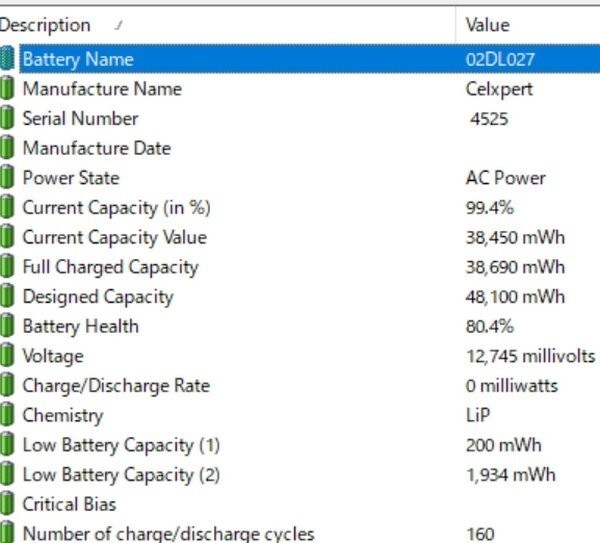Click the battery icon beside Manufacture Date
This screenshot has width=600, height=543.
(x=7, y=148)
